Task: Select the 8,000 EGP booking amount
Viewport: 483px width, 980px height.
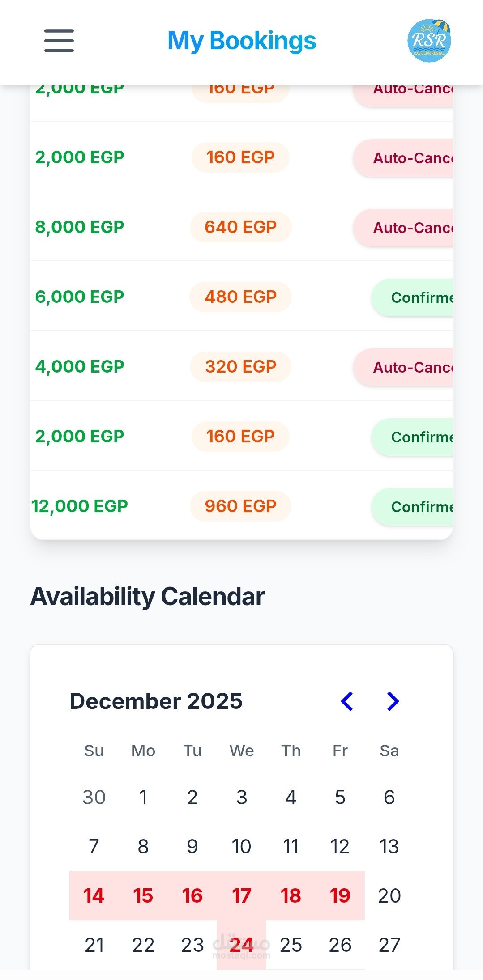Action: (x=80, y=227)
